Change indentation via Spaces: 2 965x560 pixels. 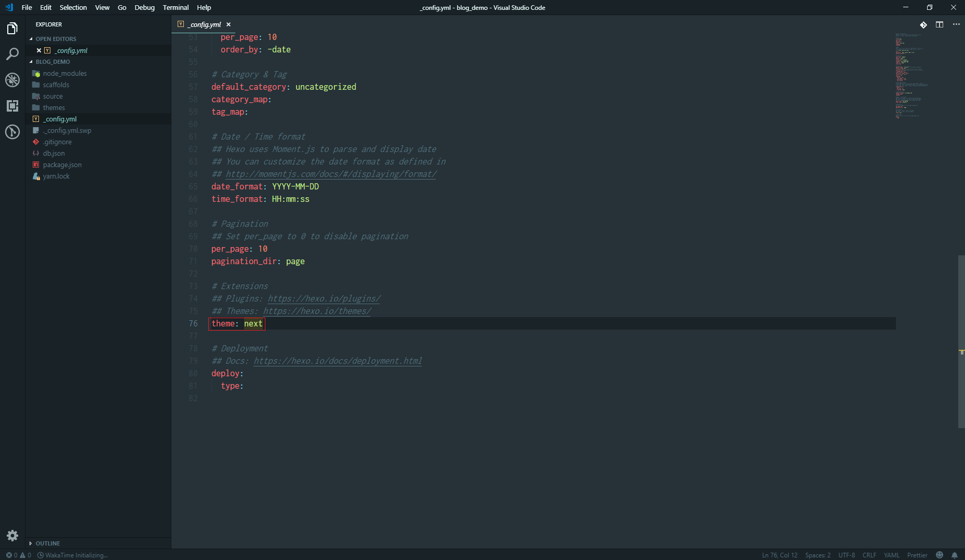click(x=817, y=555)
